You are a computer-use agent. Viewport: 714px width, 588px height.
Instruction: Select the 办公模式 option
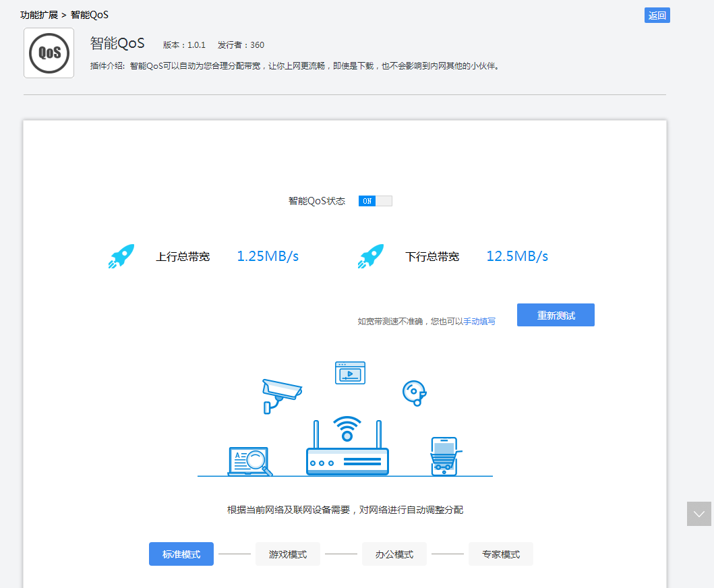coord(394,554)
